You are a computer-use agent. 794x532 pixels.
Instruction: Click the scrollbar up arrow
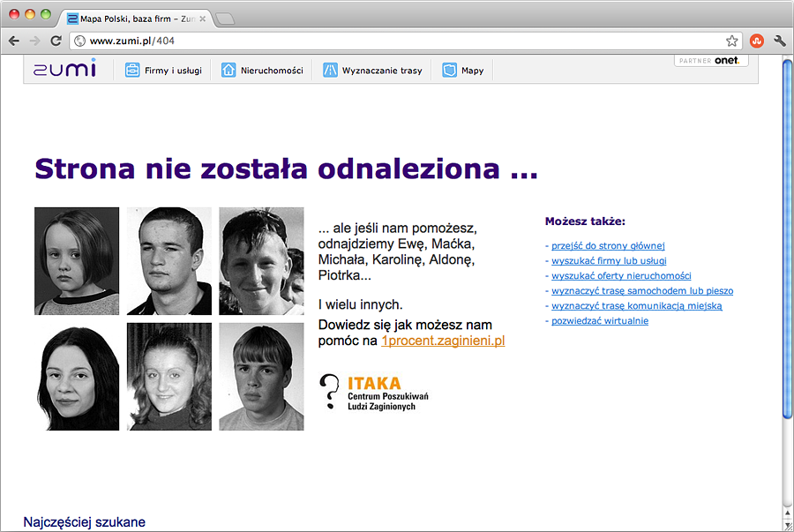(x=788, y=513)
